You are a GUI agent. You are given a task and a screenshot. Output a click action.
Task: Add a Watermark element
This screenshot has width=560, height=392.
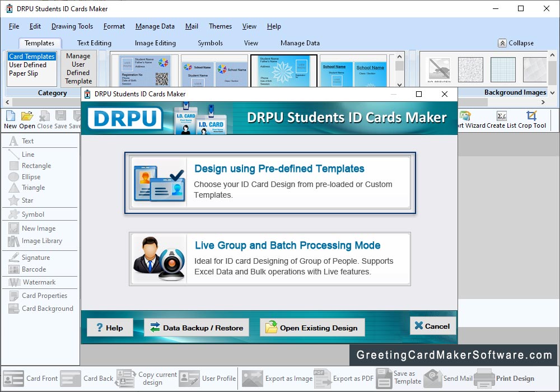[x=32, y=282]
